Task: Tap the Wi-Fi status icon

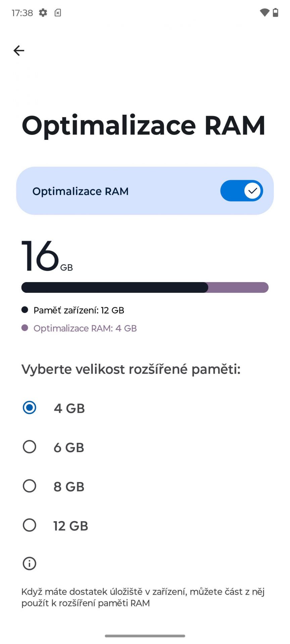Action: pyautogui.click(x=264, y=13)
